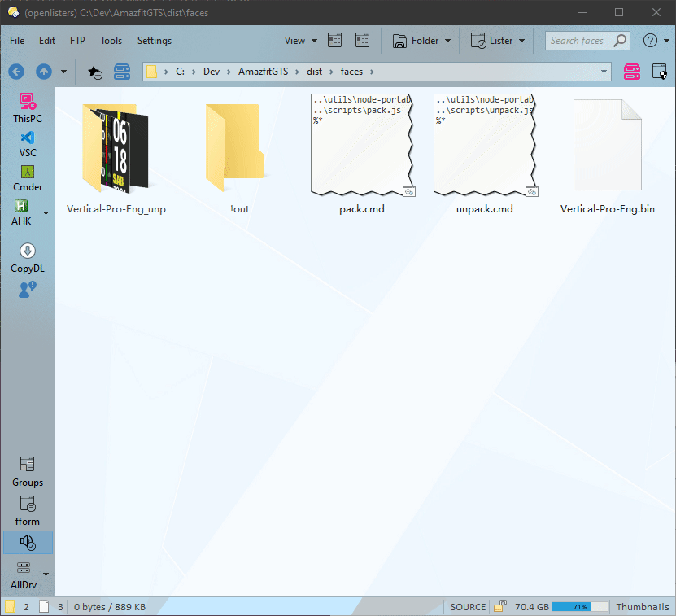
Task: Launch Cmder from the sidebar
Action: click(28, 178)
